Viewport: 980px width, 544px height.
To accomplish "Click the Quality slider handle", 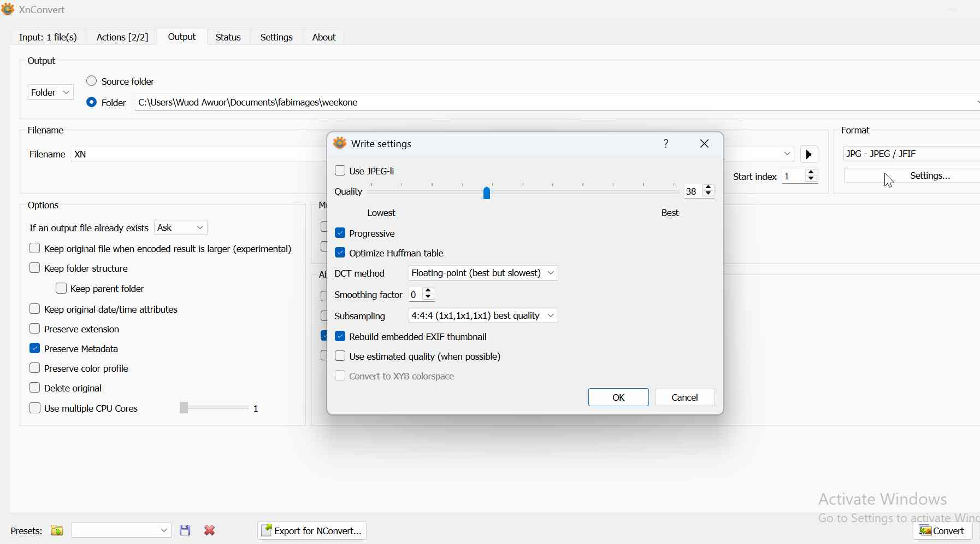I will [x=487, y=192].
